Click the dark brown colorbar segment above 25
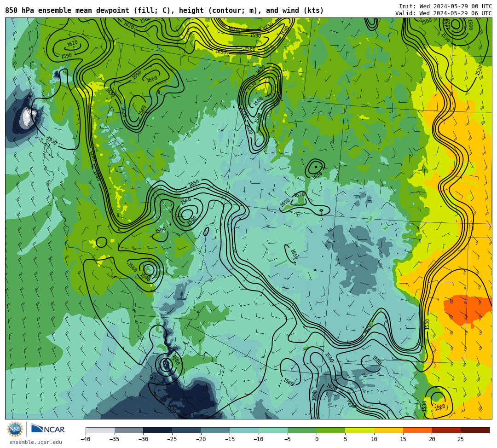Viewport: 497px width, 448px height. point(475,430)
